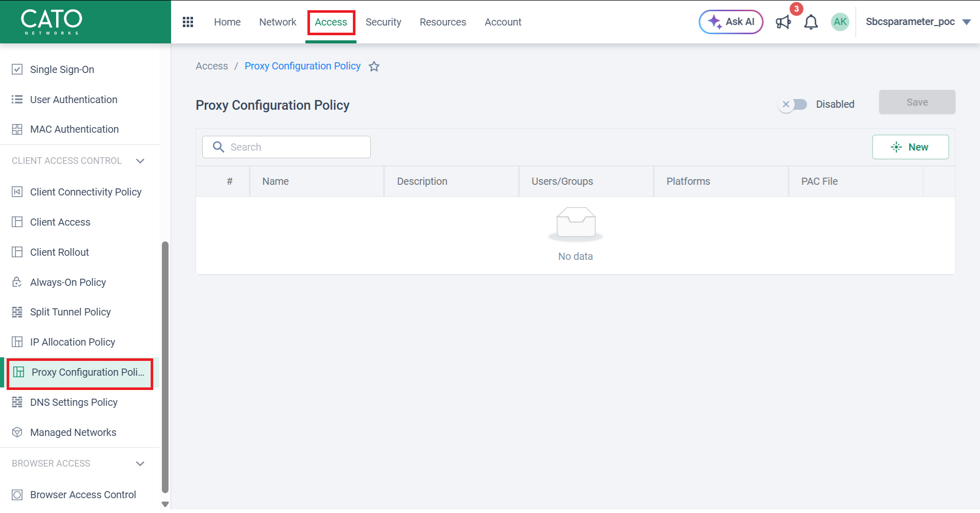Click the Cato Networks logo
The height and width of the screenshot is (513, 980).
(51, 22)
